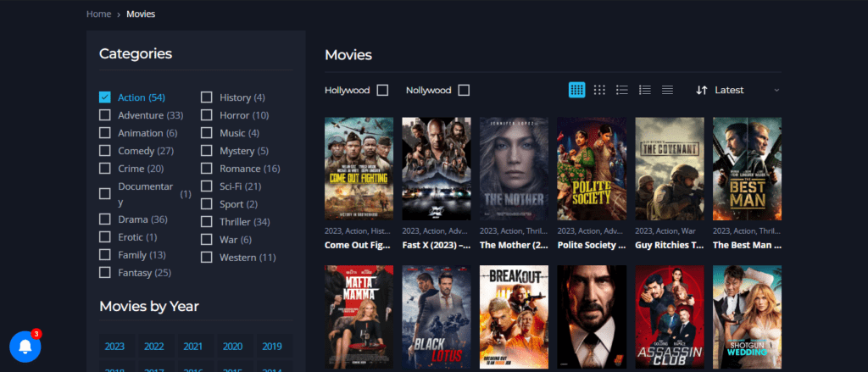Click the 'The Best Man' title text

[x=748, y=245]
